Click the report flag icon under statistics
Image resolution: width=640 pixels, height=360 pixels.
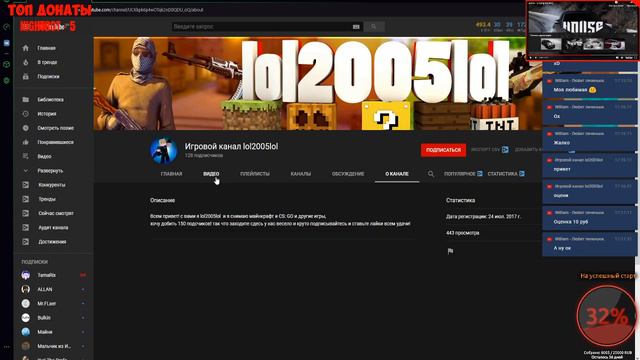click(x=450, y=251)
